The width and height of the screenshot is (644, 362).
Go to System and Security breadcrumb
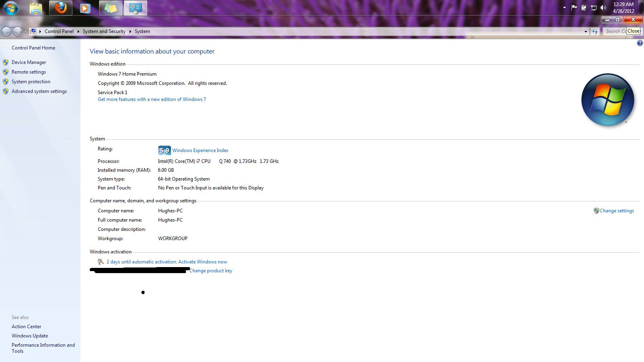(104, 31)
